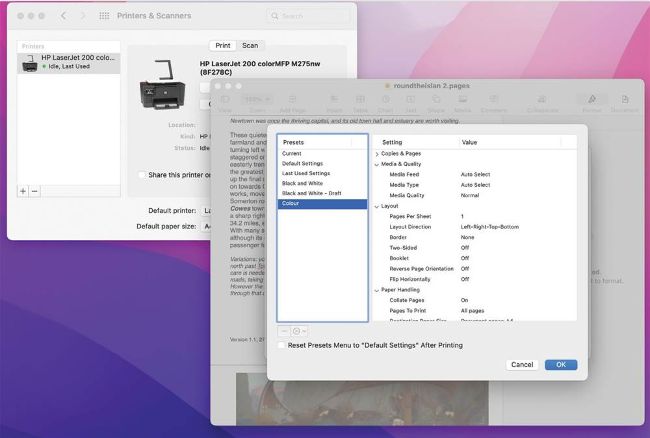Viewport: 650px width, 438px height.
Task: Click the Document icon in Pages toolbar
Action: (627, 99)
